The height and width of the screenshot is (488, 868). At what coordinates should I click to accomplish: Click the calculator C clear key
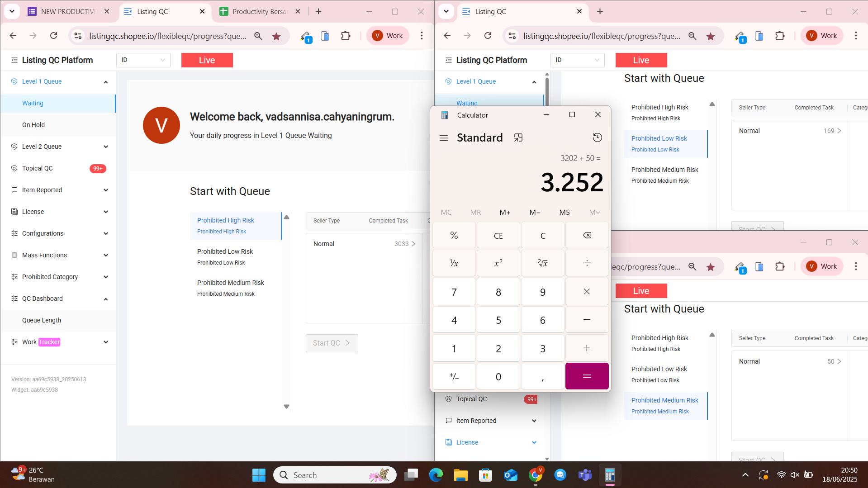(543, 235)
